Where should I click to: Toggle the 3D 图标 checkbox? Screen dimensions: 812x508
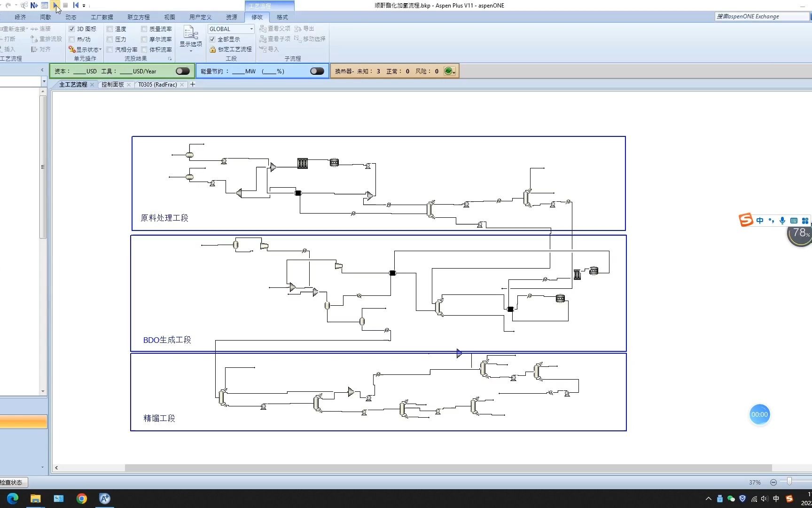click(x=72, y=29)
